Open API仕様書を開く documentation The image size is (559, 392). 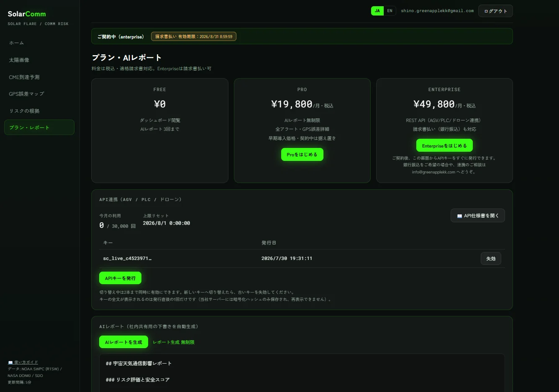(x=478, y=216)
